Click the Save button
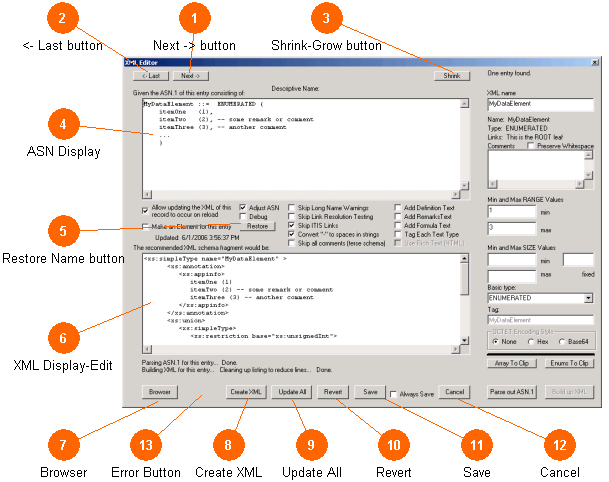 pos(370,392)
